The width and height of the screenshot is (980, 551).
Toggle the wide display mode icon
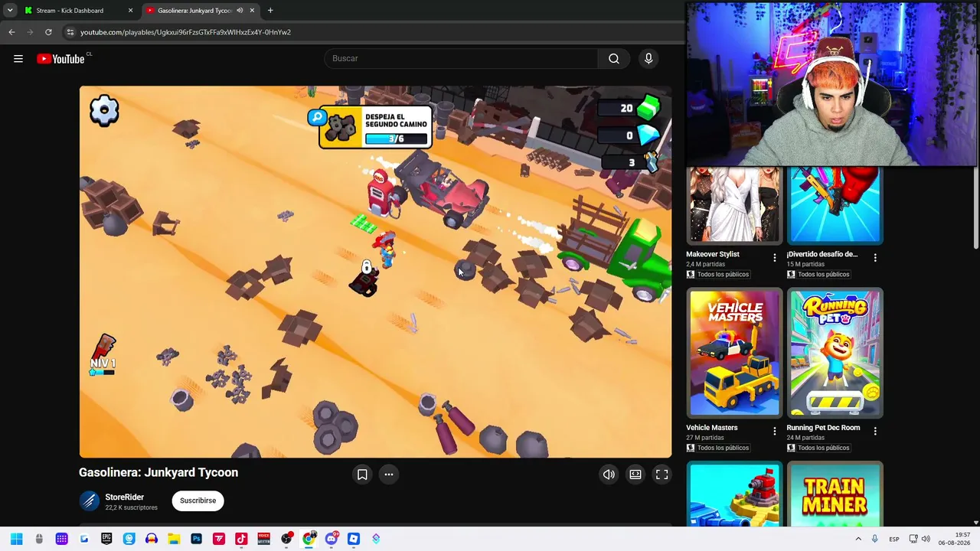point(635,474)
